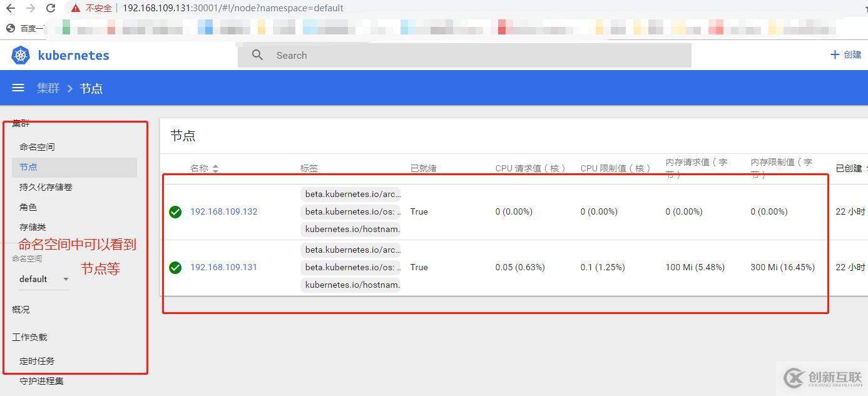Open the hamburger navigation menu
868x396 pixels.
tap(18, 88)
